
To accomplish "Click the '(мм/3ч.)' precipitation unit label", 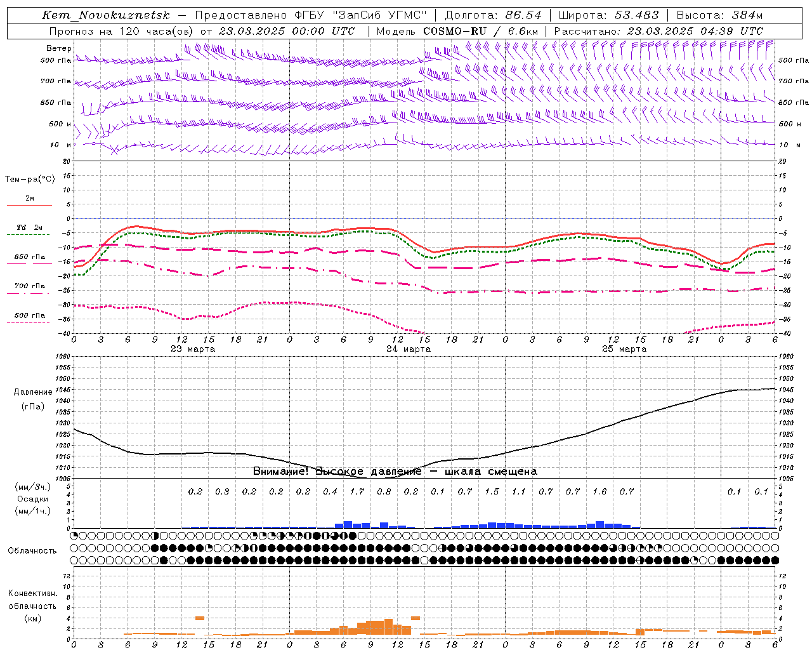I will (x=33, y=487).
